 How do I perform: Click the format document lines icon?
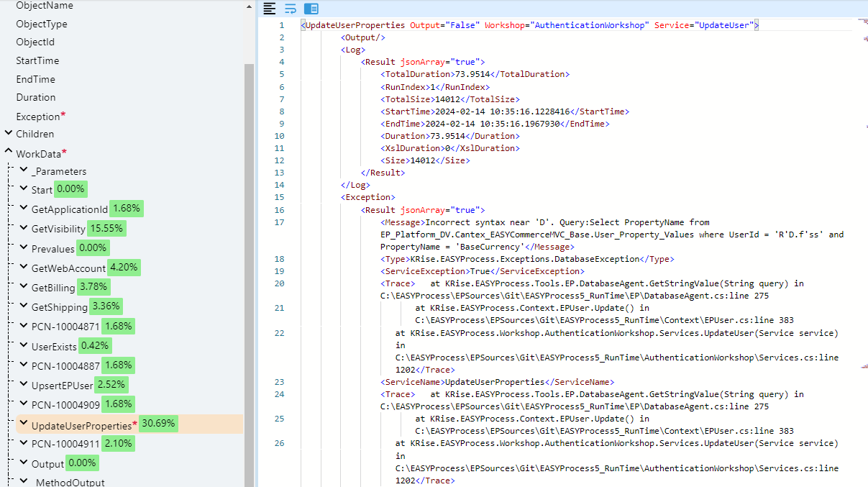(x=270, y=9)
